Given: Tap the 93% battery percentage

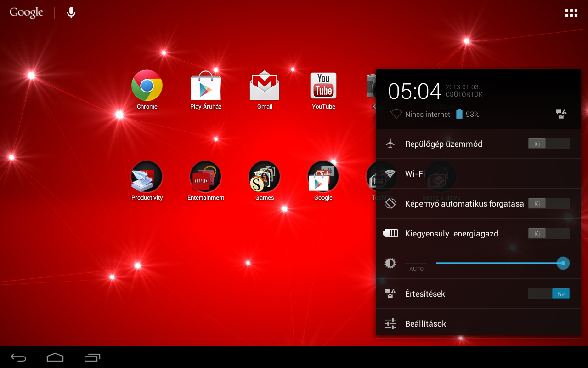Looking at the screenshot, I should click(x=473, y=114).
